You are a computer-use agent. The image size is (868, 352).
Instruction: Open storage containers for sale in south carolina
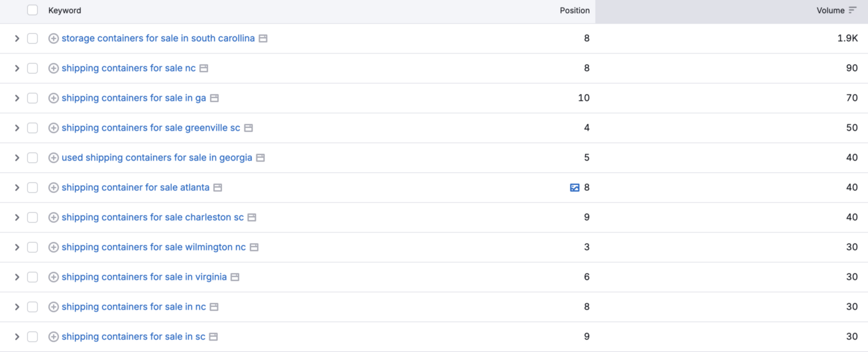(158, 38)
